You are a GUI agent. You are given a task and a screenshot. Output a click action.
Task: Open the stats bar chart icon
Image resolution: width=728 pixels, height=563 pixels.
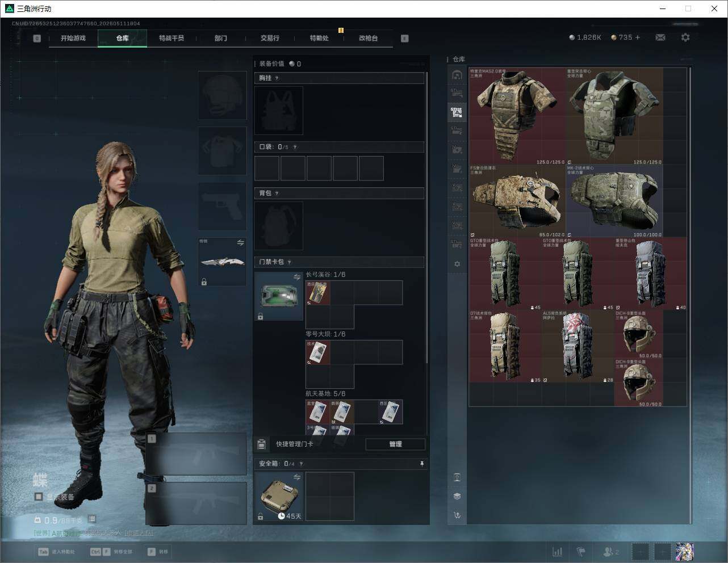(558, 552)
